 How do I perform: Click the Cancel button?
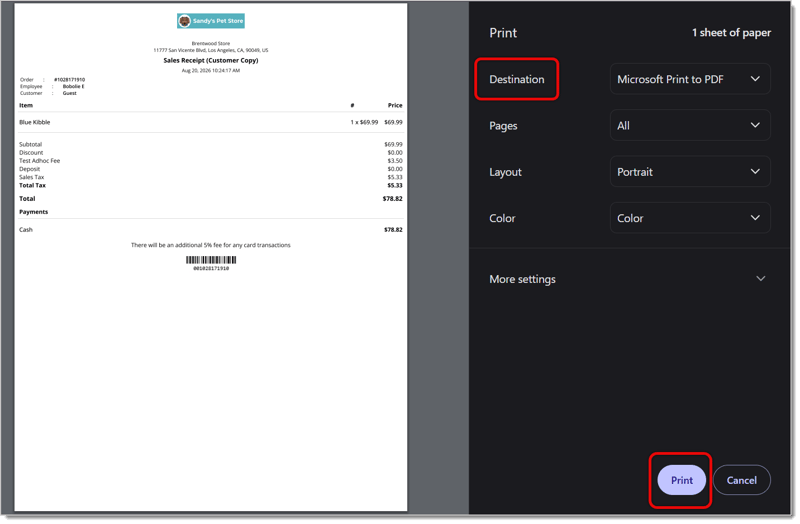744,482
